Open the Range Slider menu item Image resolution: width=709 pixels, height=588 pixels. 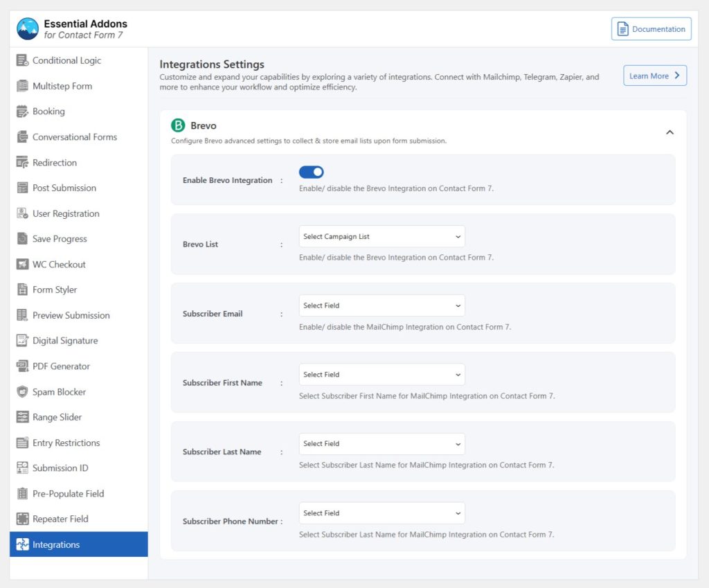[79, 417]
